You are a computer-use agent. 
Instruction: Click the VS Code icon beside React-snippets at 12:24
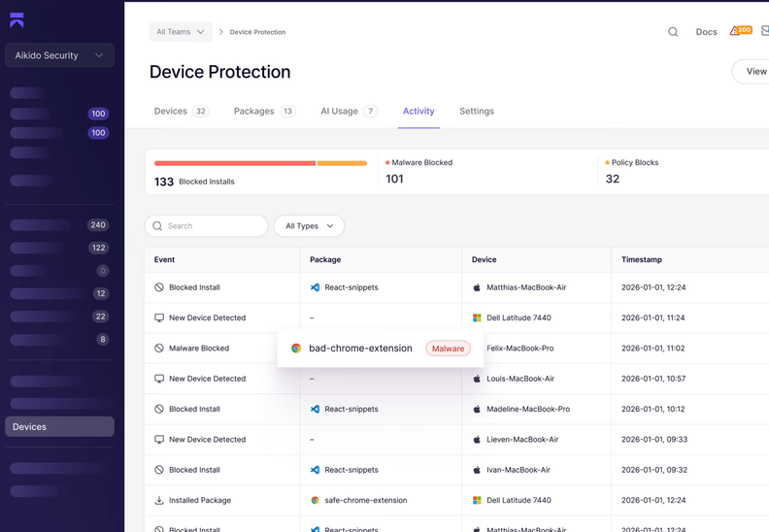(x=315, y=287)
